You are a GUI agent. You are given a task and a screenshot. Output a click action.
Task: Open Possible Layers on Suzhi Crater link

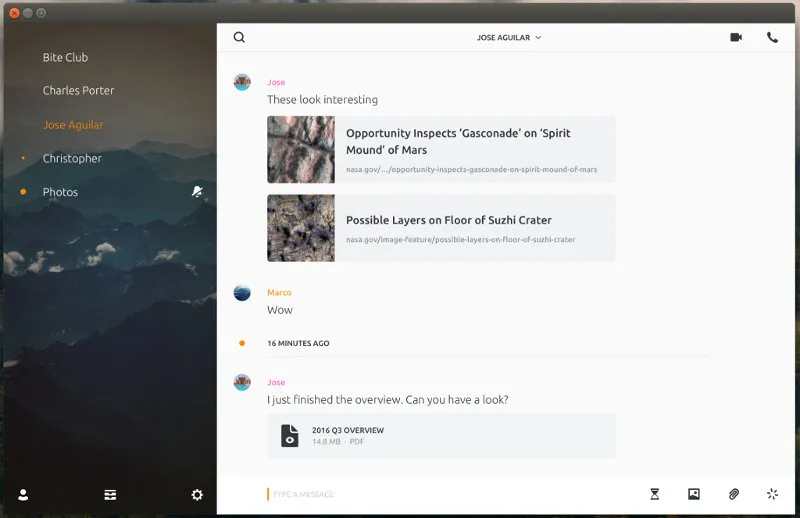[449, 220]
